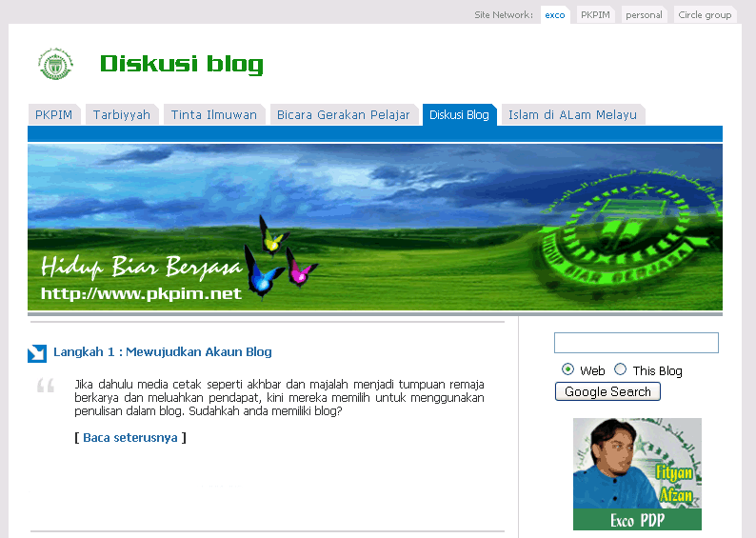Open the Langkah 1 : Mewujudkan Akaun Blog post
Screen dimensions: 756x538
[163, 352]
